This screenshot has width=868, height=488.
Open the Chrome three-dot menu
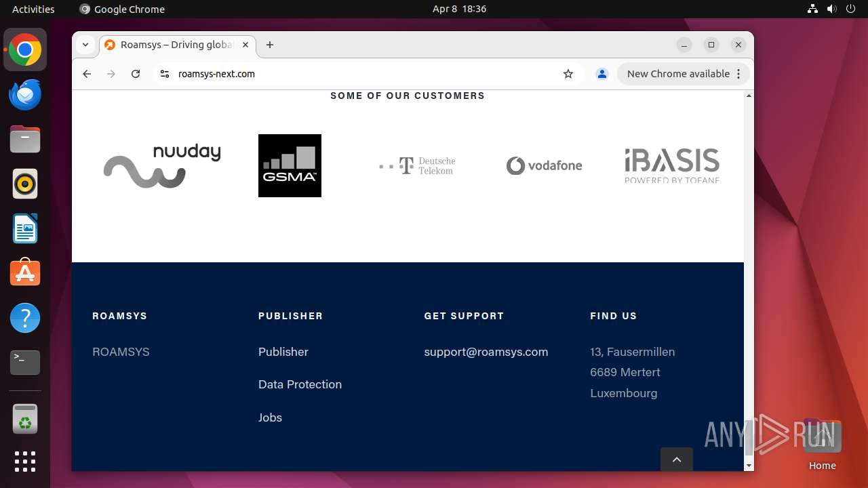(x=739, y=74)
